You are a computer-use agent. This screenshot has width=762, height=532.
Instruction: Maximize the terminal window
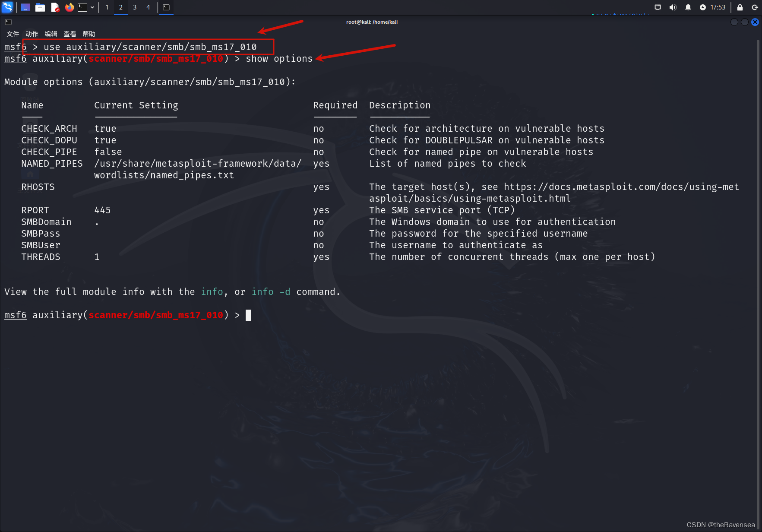744,22
